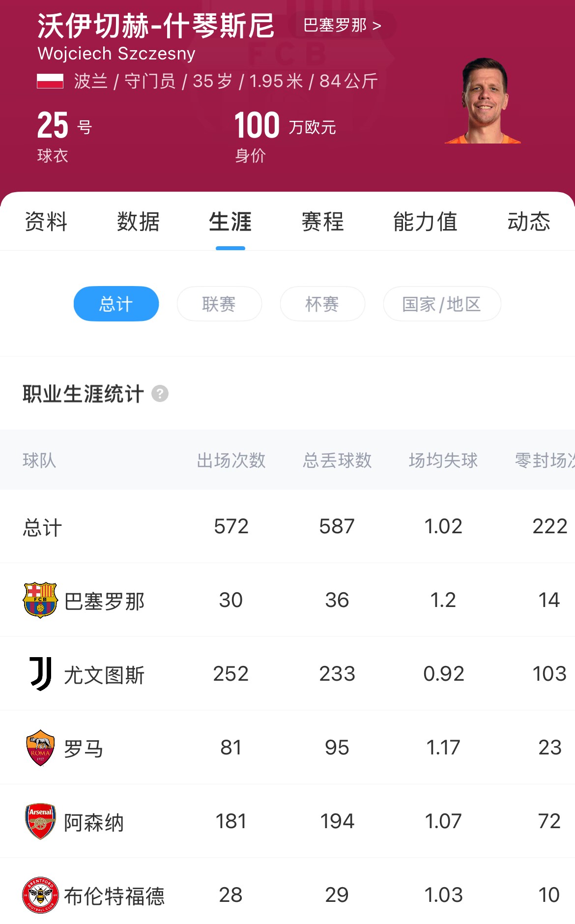Image resolution: width=575 pixels, height=924 pixels.
Task: Tap the Roma club crest
Action: pos(40,747)
